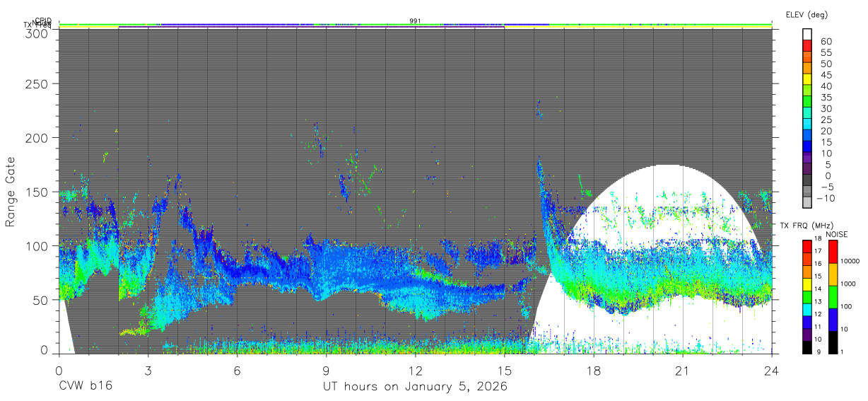
Task: Select the 'Range Gate' y-axis label
Action: point(11,192)
